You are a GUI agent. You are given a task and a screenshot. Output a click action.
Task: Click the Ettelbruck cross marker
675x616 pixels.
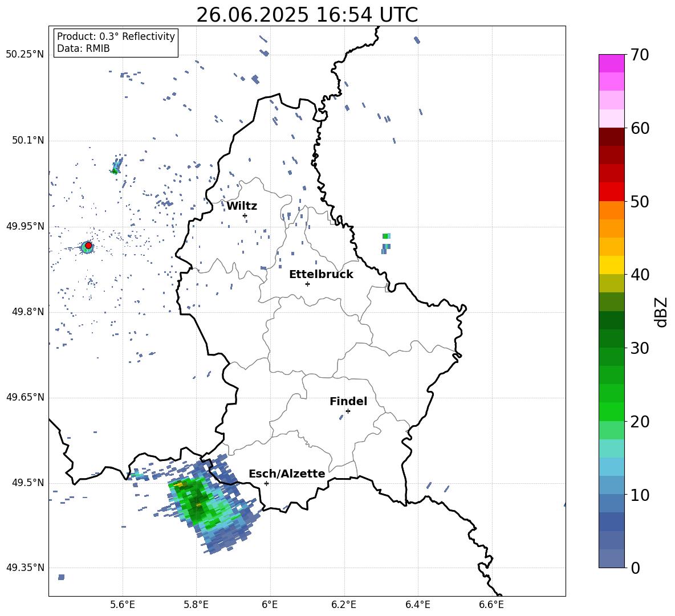pos(307,284)
